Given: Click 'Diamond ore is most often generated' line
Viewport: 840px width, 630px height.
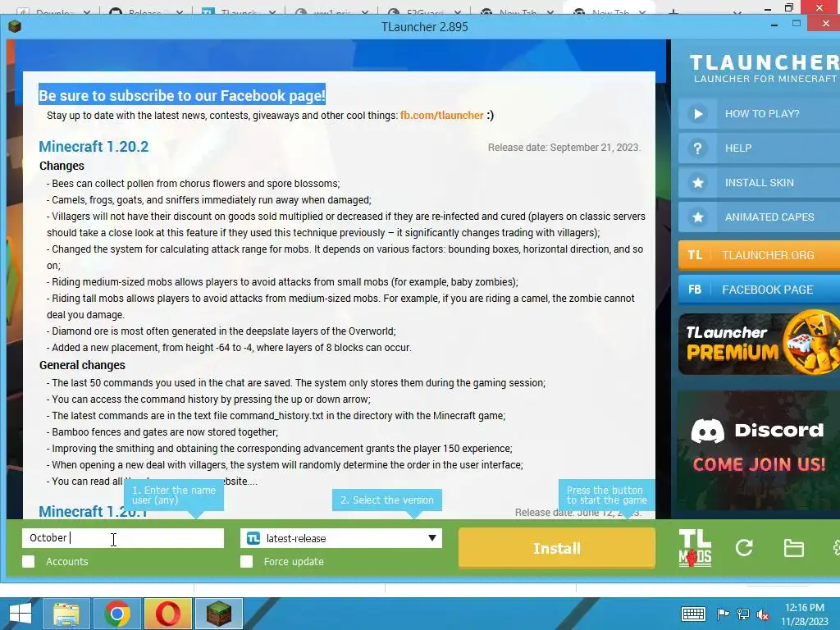Looking at the screenshot, I should click(x=221, y=331).
